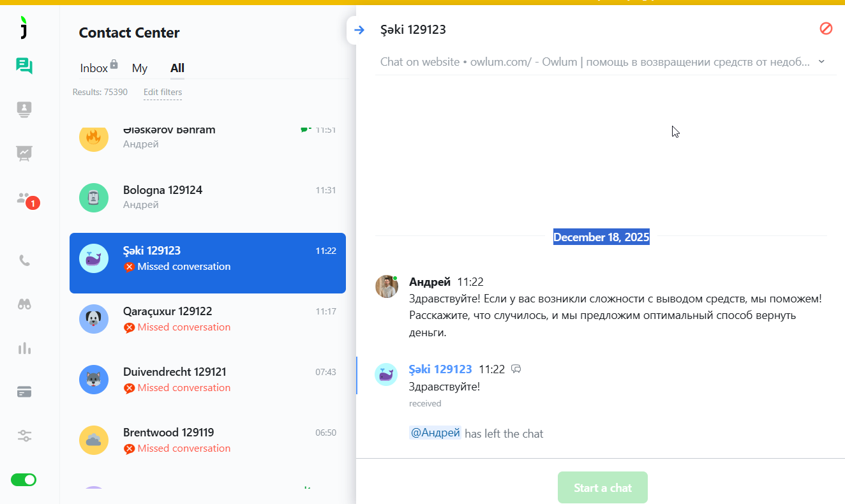Click the red missed icon in Duivendrecht row
Screen dimensions: 845x504
click(x=129, y=388)
